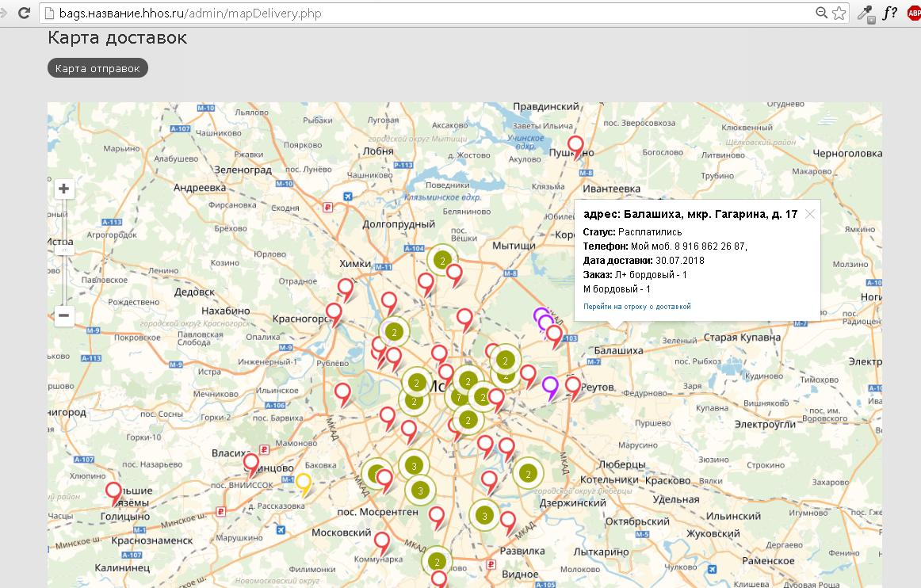Viewport: 921px width, 588px height.
Task: Click the М бордовый - 1 line
Action: point(617,289)
